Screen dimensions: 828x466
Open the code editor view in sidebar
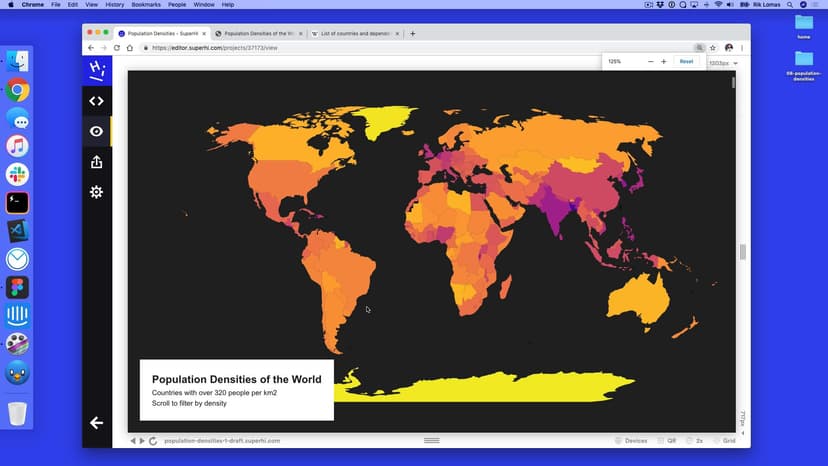[x=96, y=101]
